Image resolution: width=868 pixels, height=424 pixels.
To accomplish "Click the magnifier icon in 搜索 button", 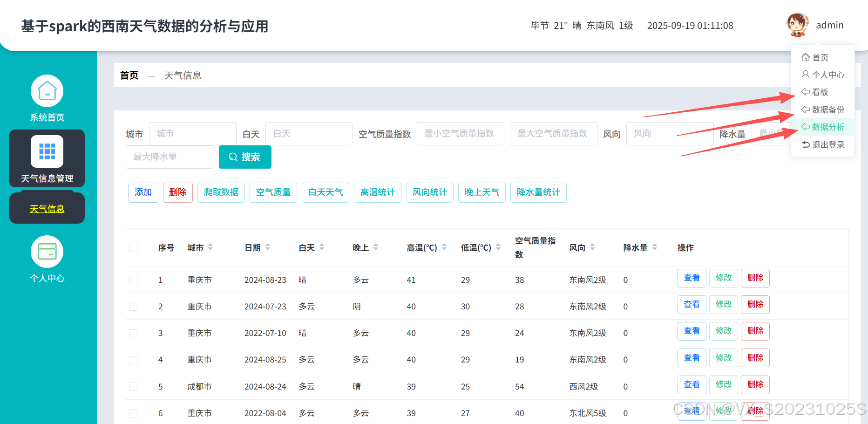I will [233, 157].
